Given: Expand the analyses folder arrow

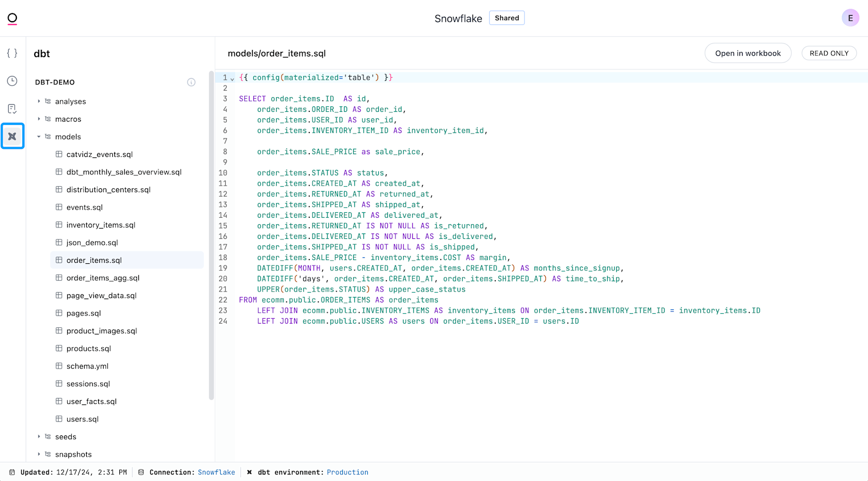Looking at the screenshot, I should (39, 102).
